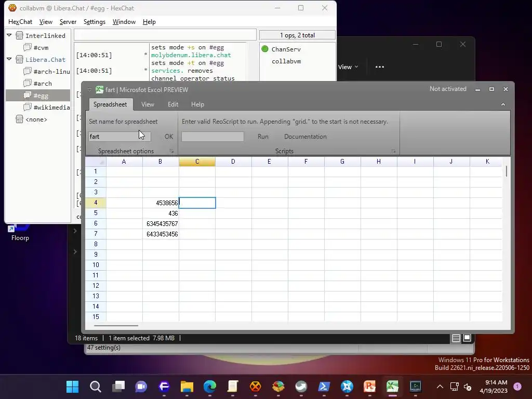532x399 pixels.
Task: Open Floorp browser from the taskbar
Action: (x=164, y=387)
